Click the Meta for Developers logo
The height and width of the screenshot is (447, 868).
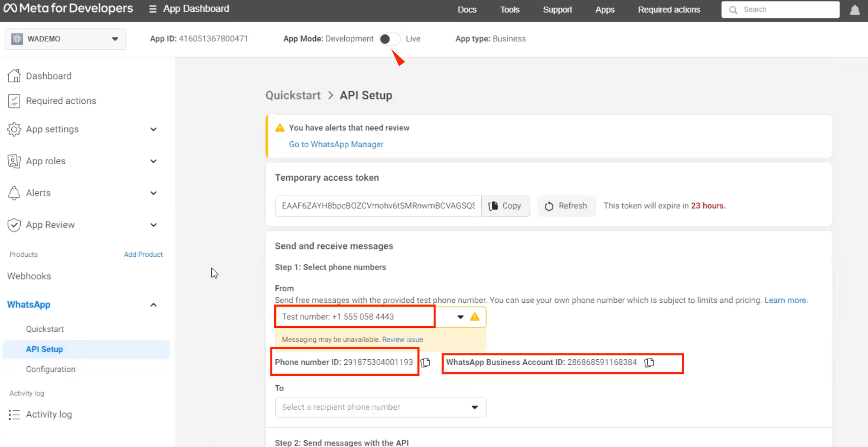click(68, 8)
